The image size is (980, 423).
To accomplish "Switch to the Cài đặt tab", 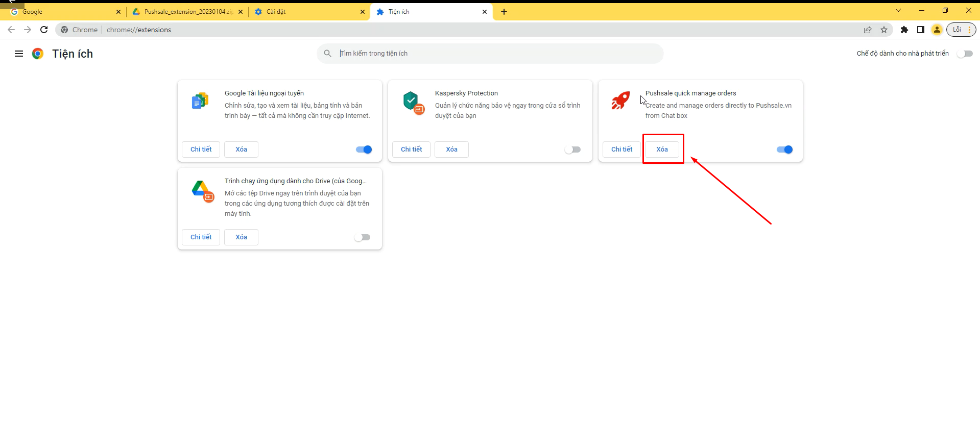I will pos(306,12).
